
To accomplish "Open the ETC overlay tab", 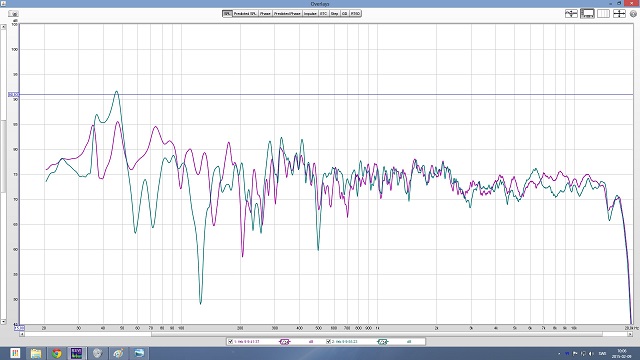I will click(x=324, y=13).
